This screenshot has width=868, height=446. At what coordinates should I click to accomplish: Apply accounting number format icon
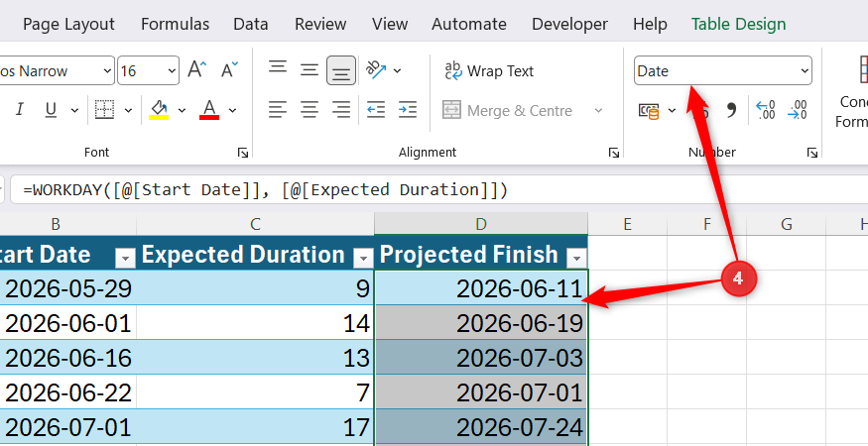coord(649,111)
